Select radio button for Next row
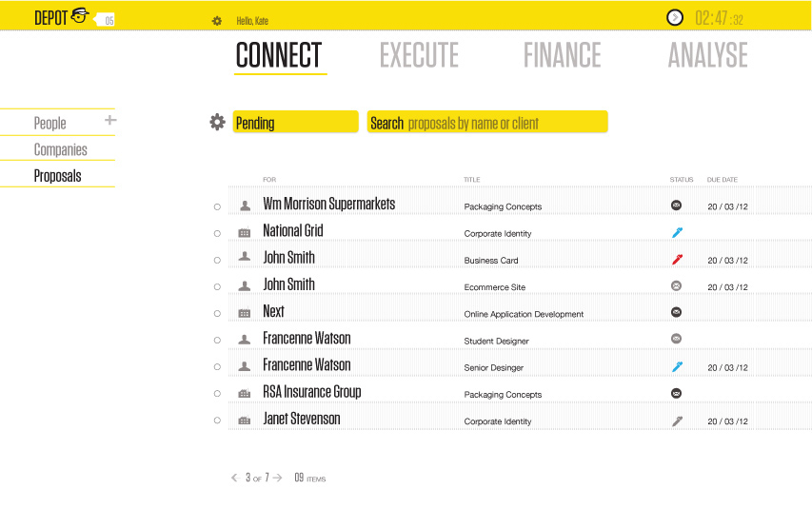812x509 pixels. tap(217, 314)
